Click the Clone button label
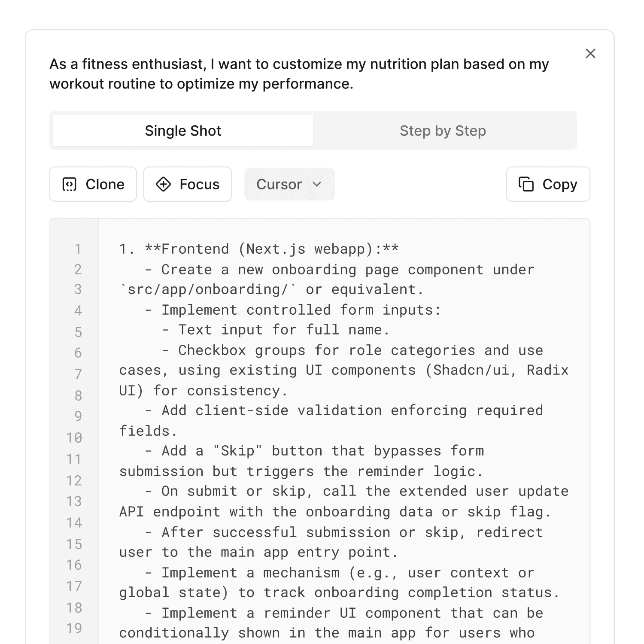Screen dimensions: 644x644 pos(105,184)
